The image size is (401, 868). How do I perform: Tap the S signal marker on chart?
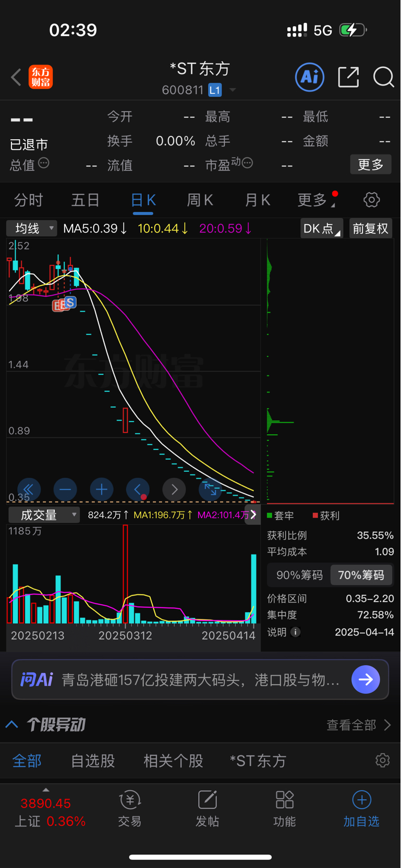click(70, 302)
